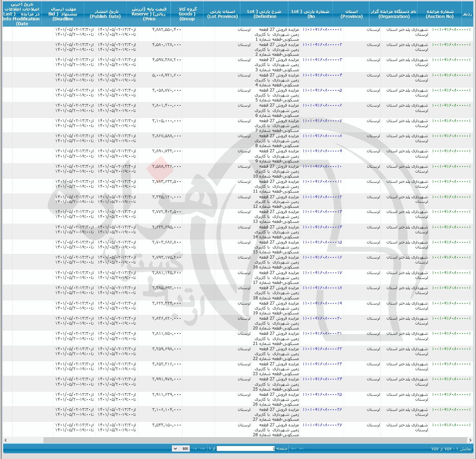Image resolution: width=476 pixels, height=459 pixels.
Task: Click the Lot Definition column header
Action: click(264, 14)
